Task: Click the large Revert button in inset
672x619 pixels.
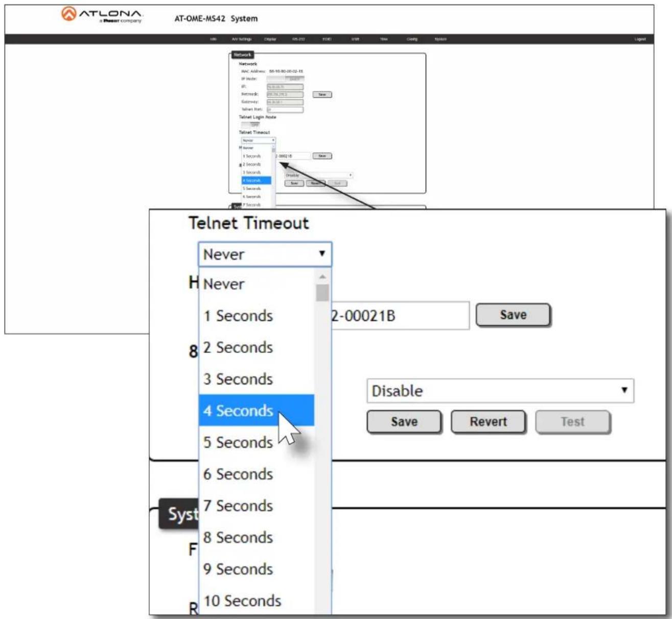Action: point(488,422)
